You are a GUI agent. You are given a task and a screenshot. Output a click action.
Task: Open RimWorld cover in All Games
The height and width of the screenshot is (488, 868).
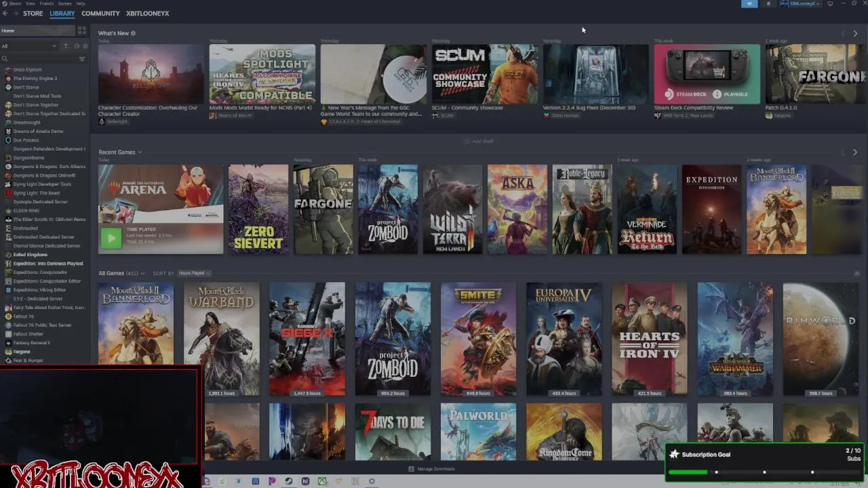pos(821,339)
